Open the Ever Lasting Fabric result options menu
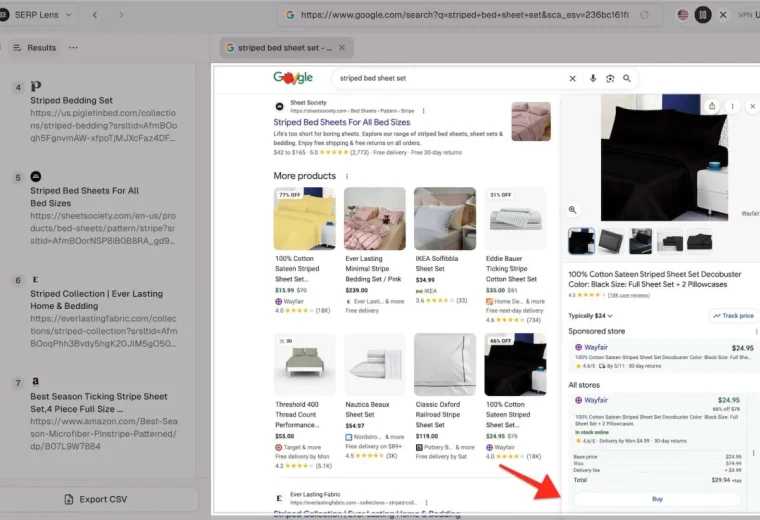 [426, 503]
